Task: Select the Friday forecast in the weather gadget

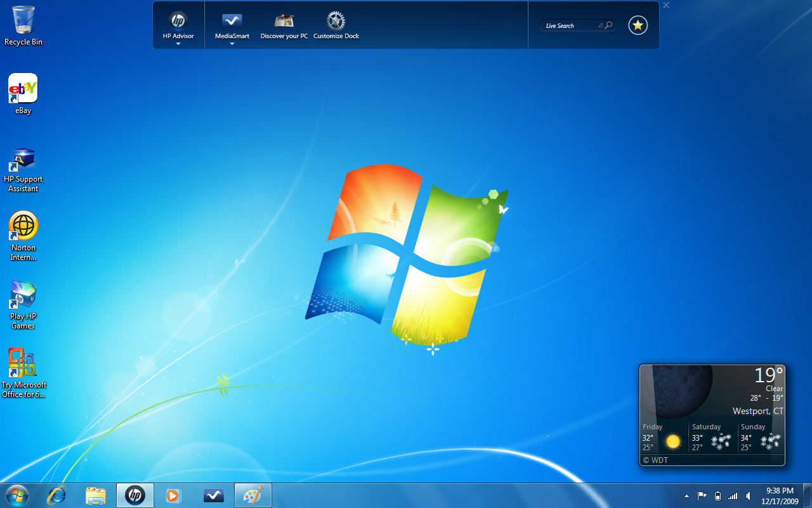Action: (x=664, y=437)
